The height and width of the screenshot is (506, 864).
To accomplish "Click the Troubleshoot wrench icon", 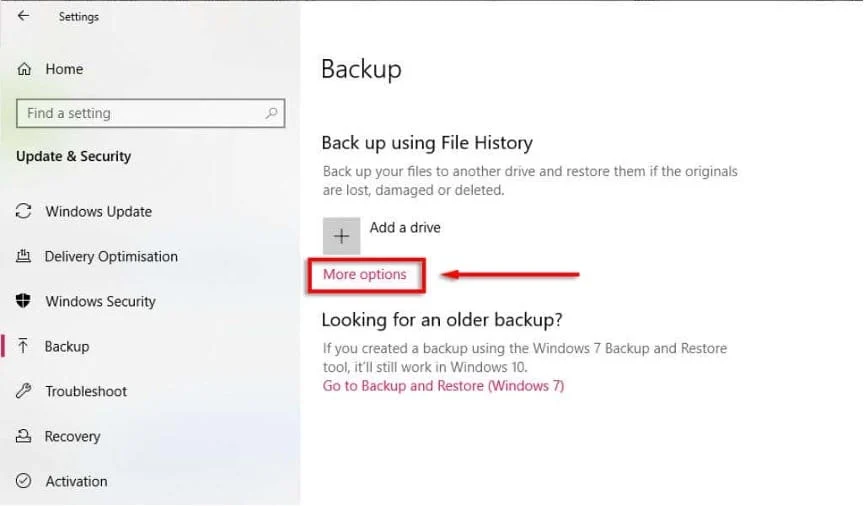I will [x=24, y=392].
